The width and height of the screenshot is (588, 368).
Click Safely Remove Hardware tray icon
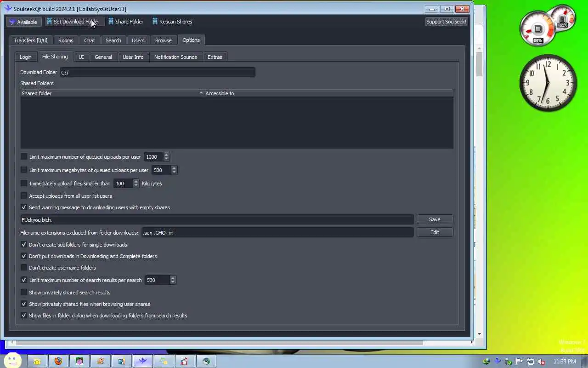click(509, 362)
